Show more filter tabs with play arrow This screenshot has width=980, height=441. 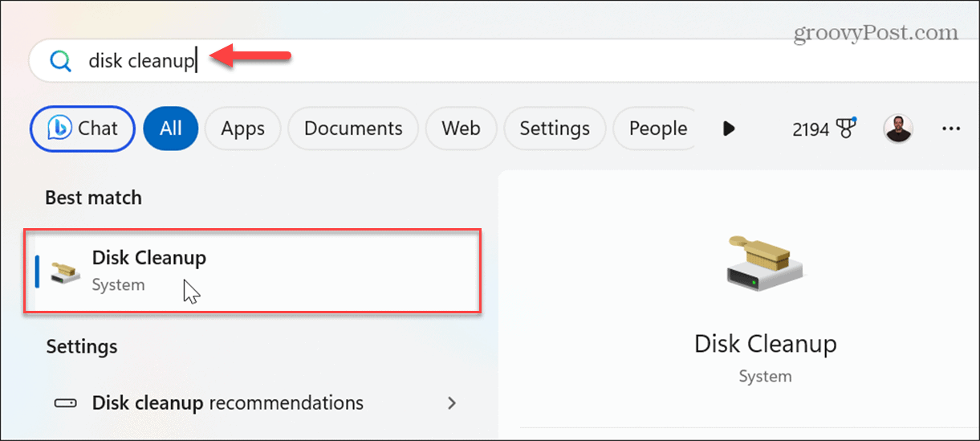729,129
